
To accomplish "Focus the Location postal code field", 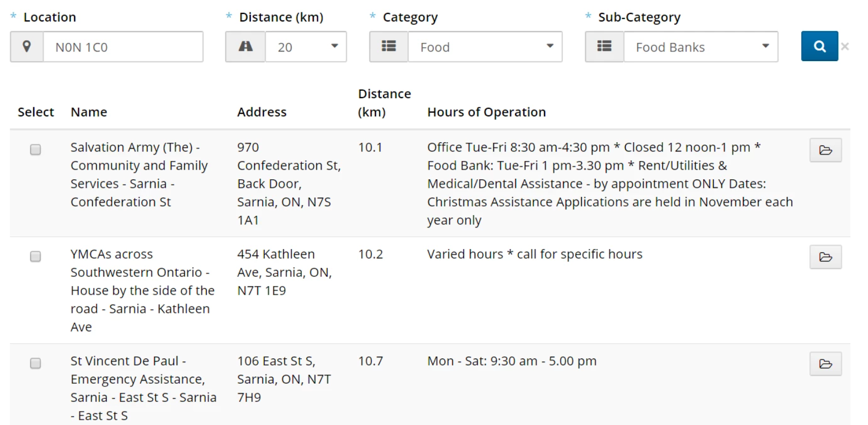I will coord(123,47).
